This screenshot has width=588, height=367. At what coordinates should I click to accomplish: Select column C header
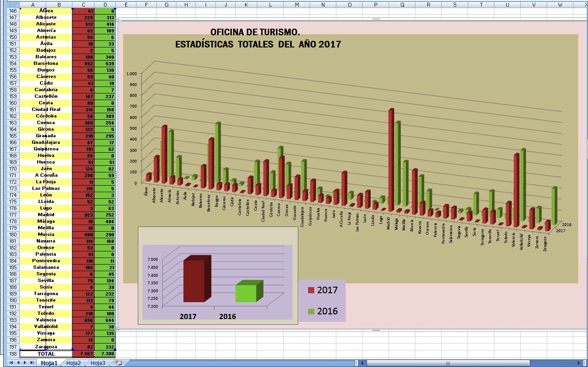click(x=83, y=4)
